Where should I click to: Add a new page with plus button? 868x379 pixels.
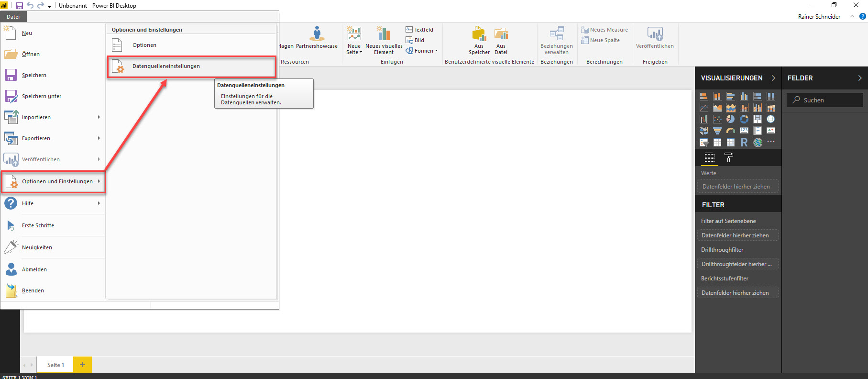click(x=82, y=365)
